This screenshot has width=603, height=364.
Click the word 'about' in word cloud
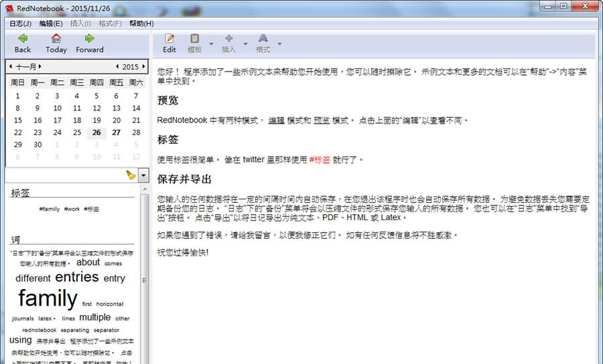tap(88, 262)
